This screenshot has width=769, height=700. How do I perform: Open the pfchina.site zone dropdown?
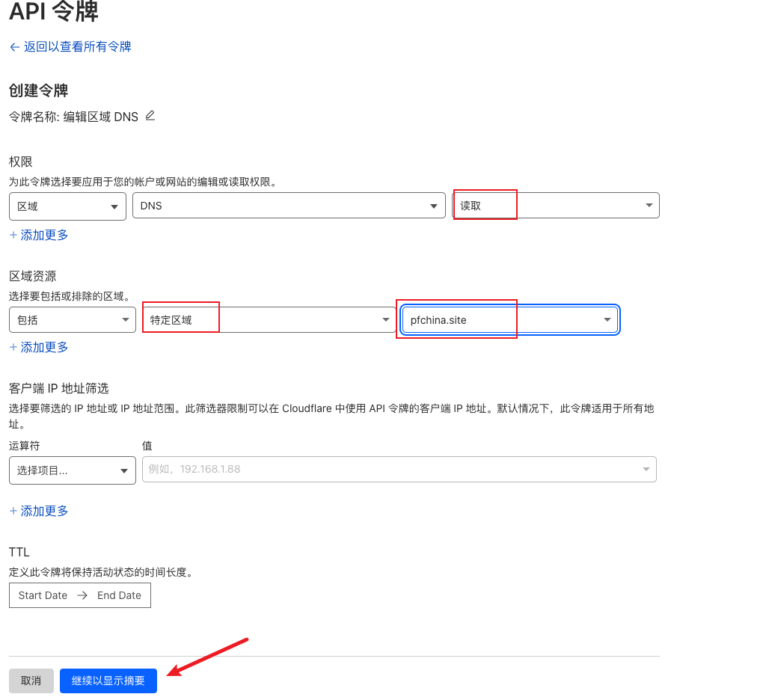pyautogui.click(x=509, y=320)
